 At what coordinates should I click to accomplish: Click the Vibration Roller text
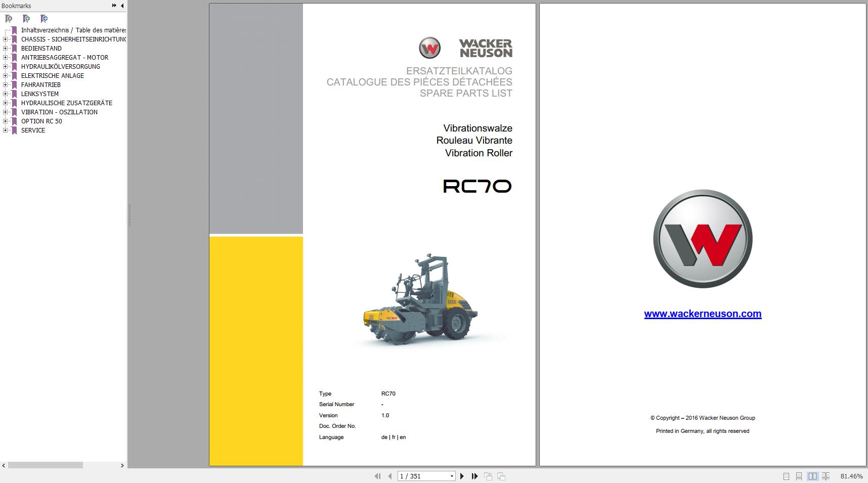(479, 153)
